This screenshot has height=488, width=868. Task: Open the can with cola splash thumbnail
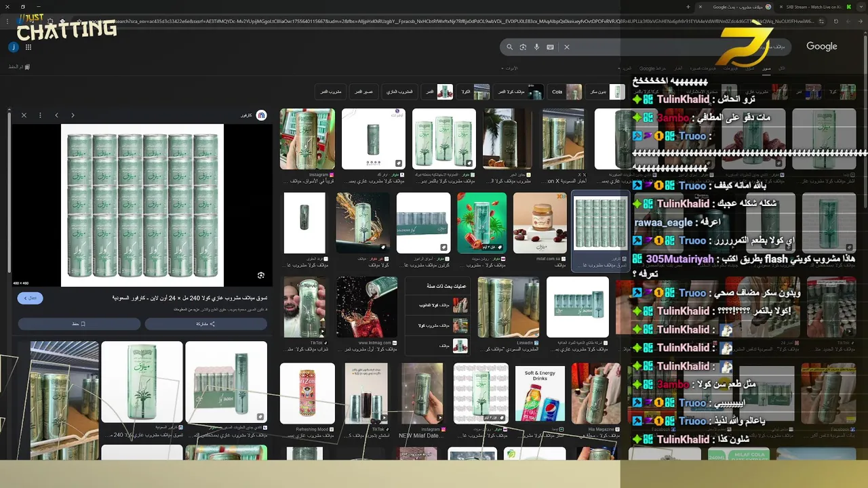[363, 223]
